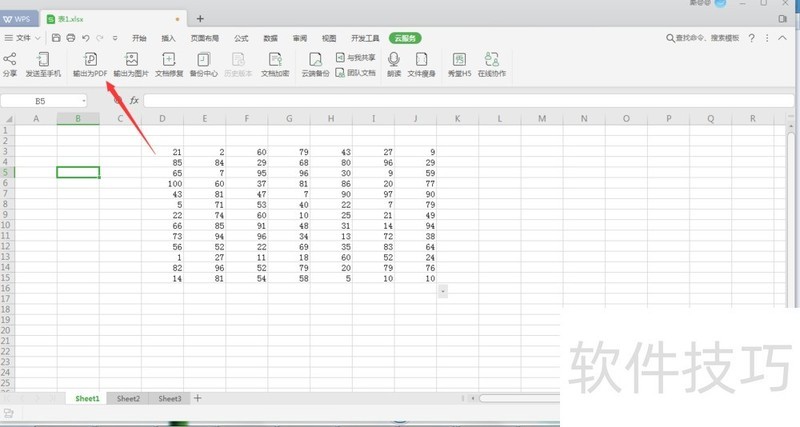Add a new sheet with plus button
This screenshot has width=800, height=427.
(x=197, y=398)
